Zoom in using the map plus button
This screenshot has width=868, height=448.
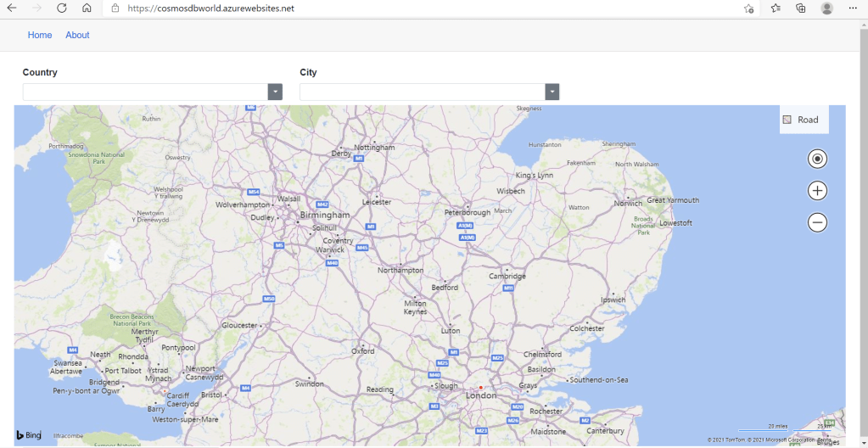[817, 191]
